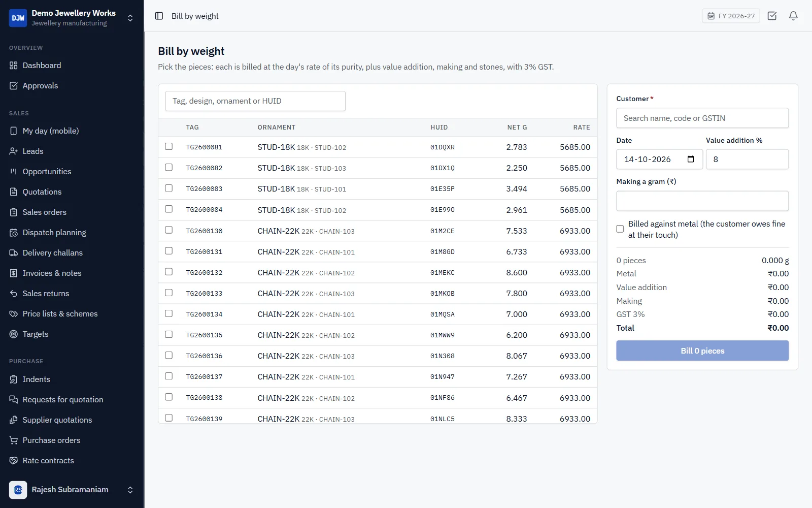Click the Date field showing 14-10-2026

659,159
